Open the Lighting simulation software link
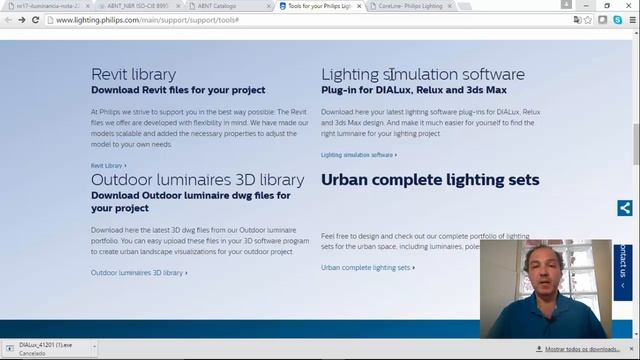Screen dimensions: 640x360 click(x=359, y=155)
